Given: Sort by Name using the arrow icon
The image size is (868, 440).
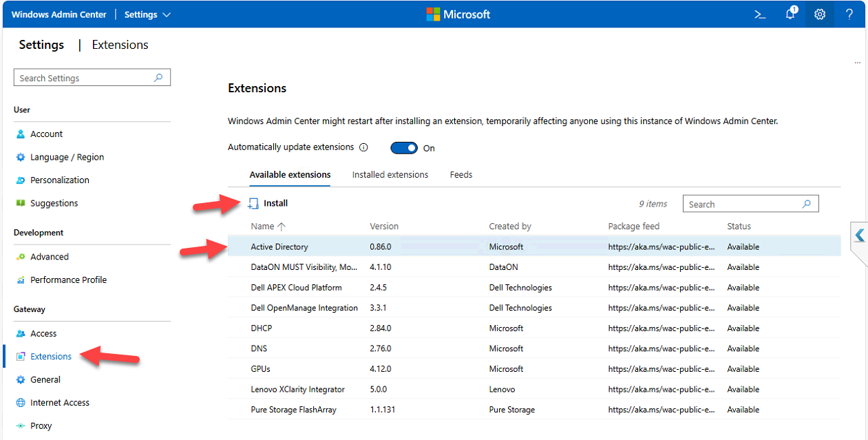Looking at the screenshot, I should point(281,227).
